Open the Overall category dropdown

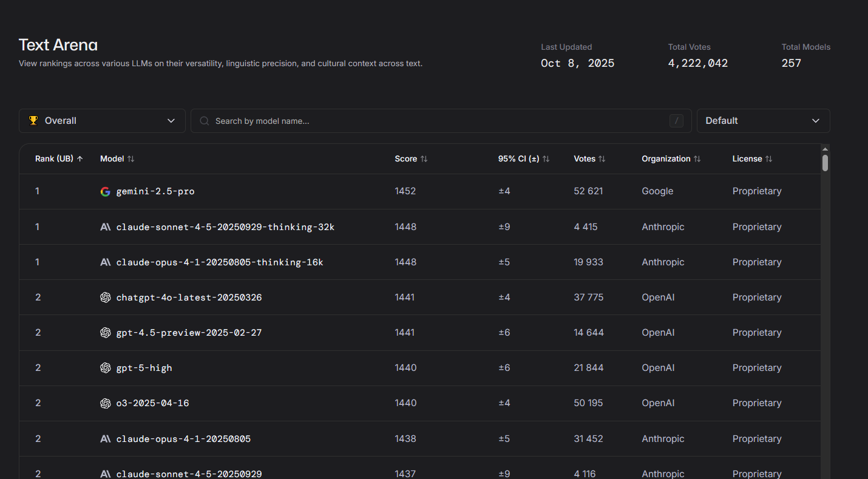tap(102, 121)
